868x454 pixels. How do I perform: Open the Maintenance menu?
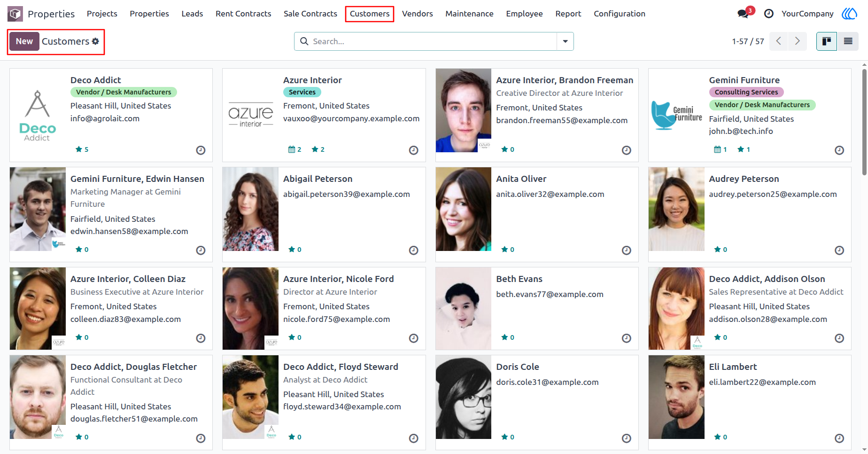[x=469, y=14]
